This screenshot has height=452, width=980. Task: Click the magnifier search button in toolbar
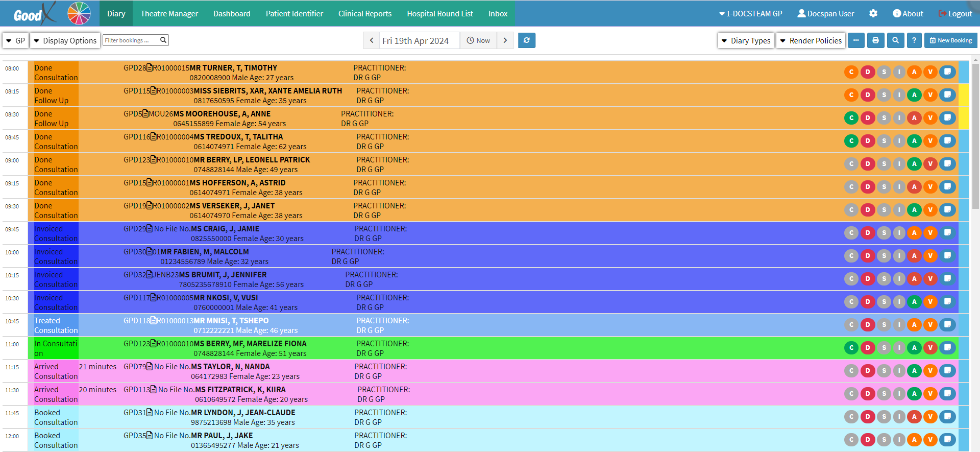(x=895, y=40)
